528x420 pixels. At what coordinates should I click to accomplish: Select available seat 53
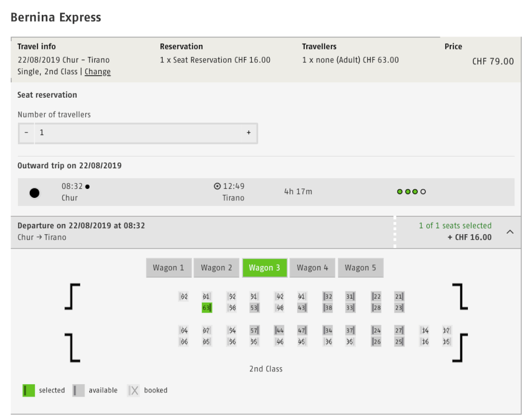pyautogui.click(x=254, y=308)
